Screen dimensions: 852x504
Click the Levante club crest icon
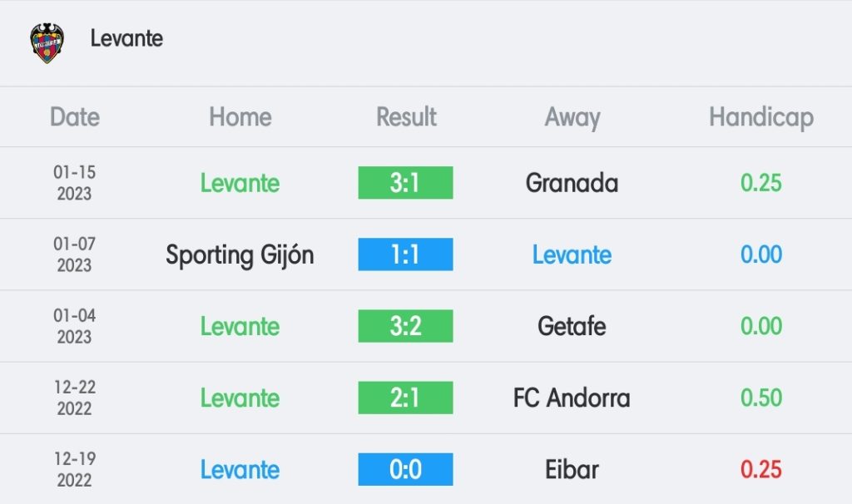pos(47,43)
